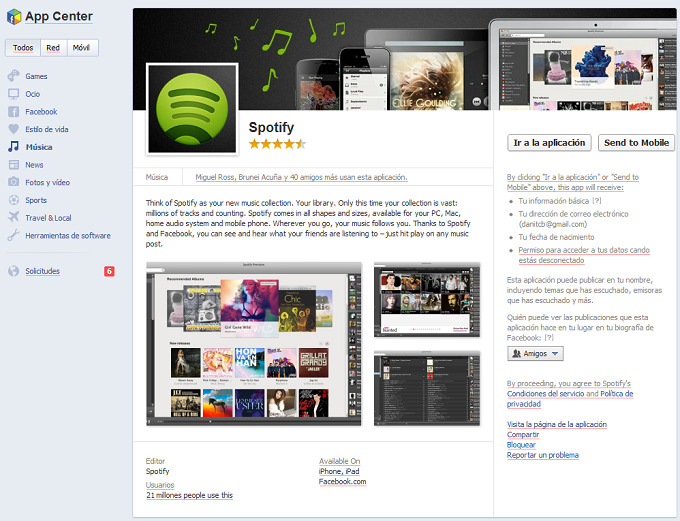Open the large Spotify albums screenshot

point(254,344)
